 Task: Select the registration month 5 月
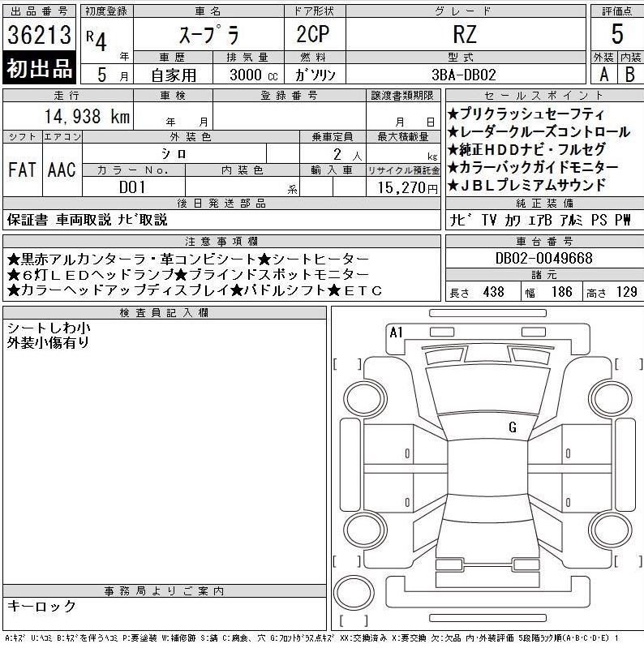click(113, 75)
